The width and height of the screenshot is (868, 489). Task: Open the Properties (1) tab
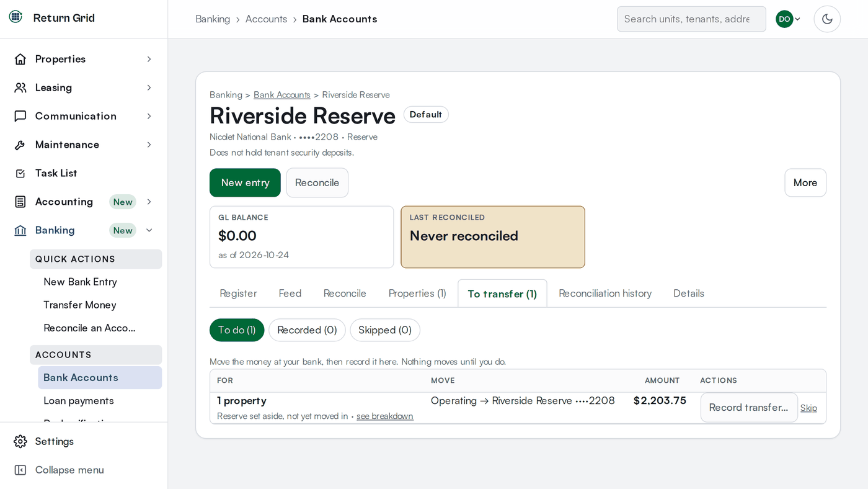[x=417, y=294]
